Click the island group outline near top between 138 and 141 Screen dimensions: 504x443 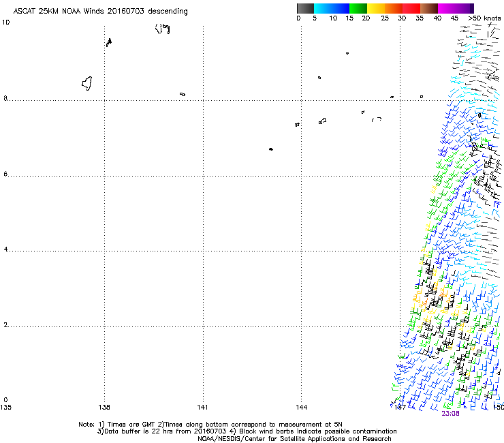coord(162,29)
